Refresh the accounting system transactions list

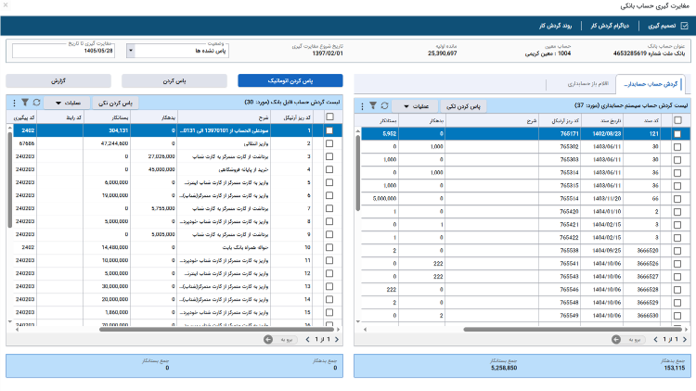[x=384, y=106]
